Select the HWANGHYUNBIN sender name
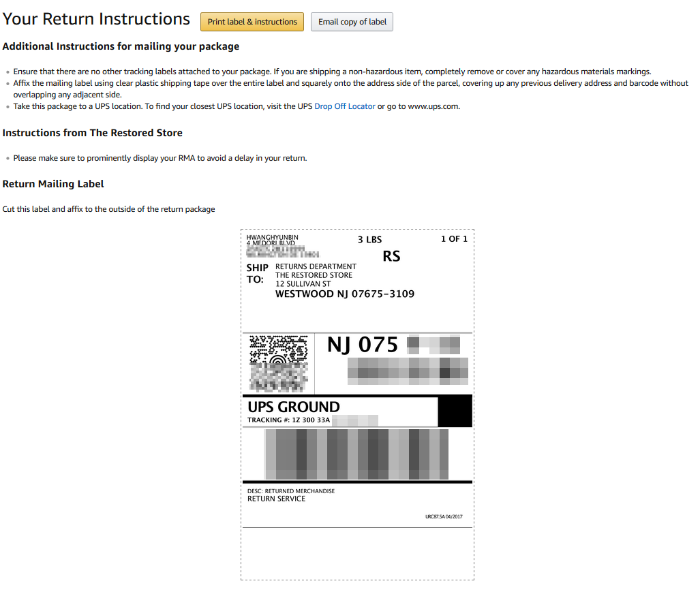Viewport: 700px width, 594px height. click(x=273, y=237)
